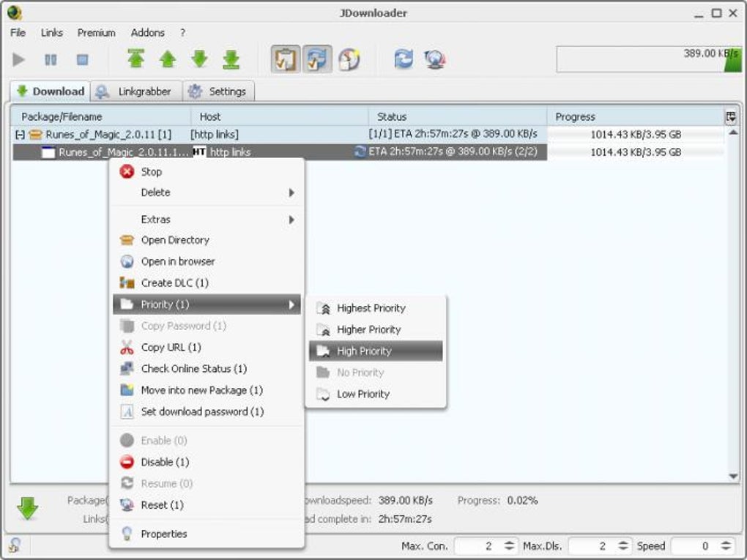Screen dimensions: 747x560
Task: Switch to the Linkgrabber tab
Action: (136, 92)
